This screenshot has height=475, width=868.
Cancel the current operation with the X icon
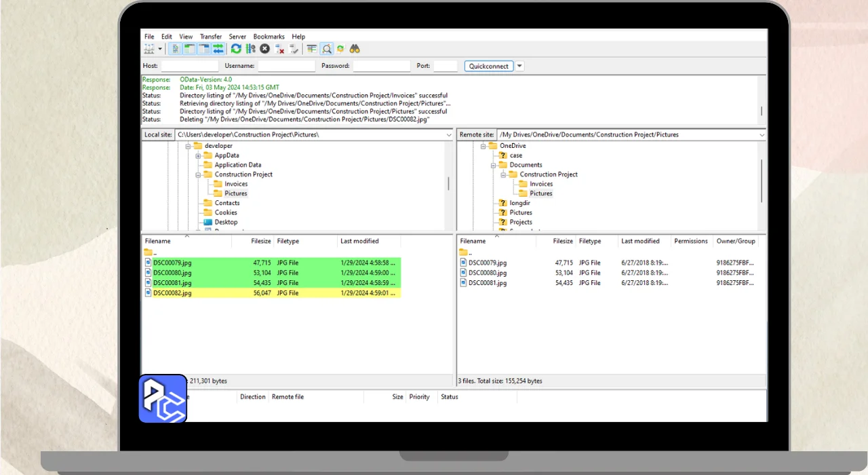click(264, 49)
